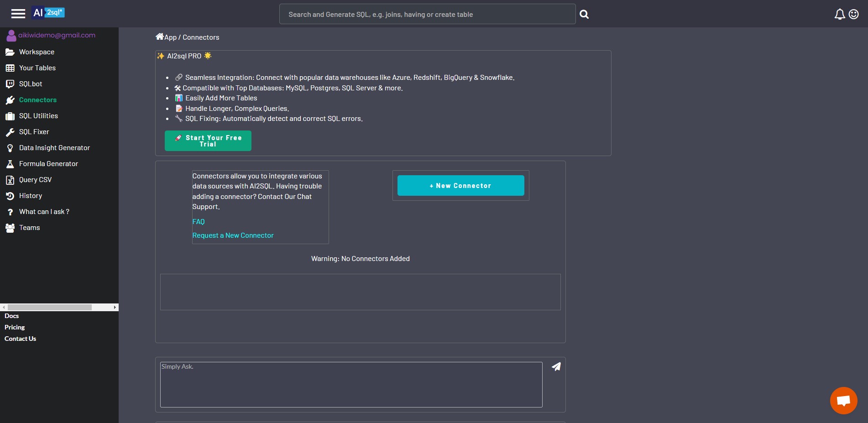Add a connector with New Connector button
Image resolution: width=868 pixels, height=423 pixels.
[461, 186]
